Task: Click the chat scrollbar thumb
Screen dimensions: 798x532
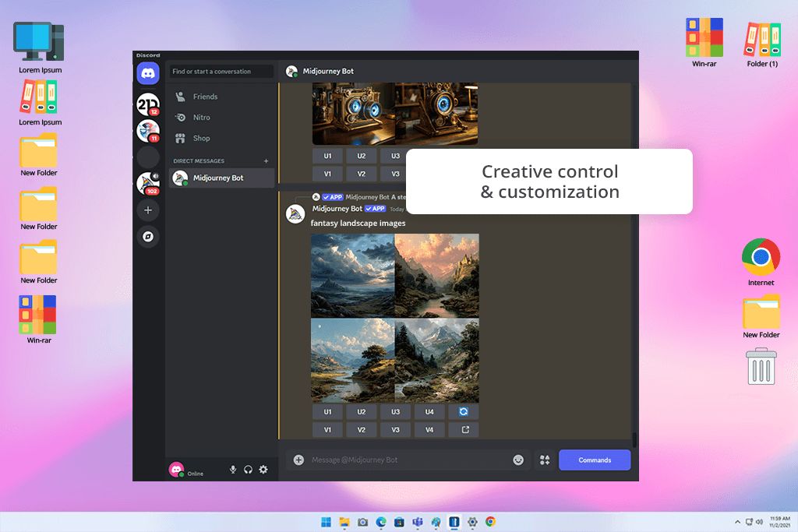Action: 634,439
